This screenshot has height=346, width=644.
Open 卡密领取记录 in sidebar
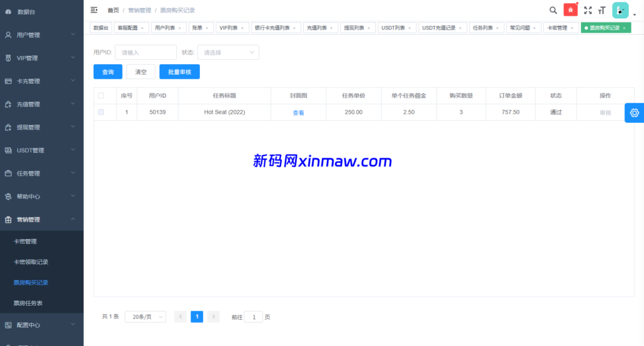coord(31,262)
